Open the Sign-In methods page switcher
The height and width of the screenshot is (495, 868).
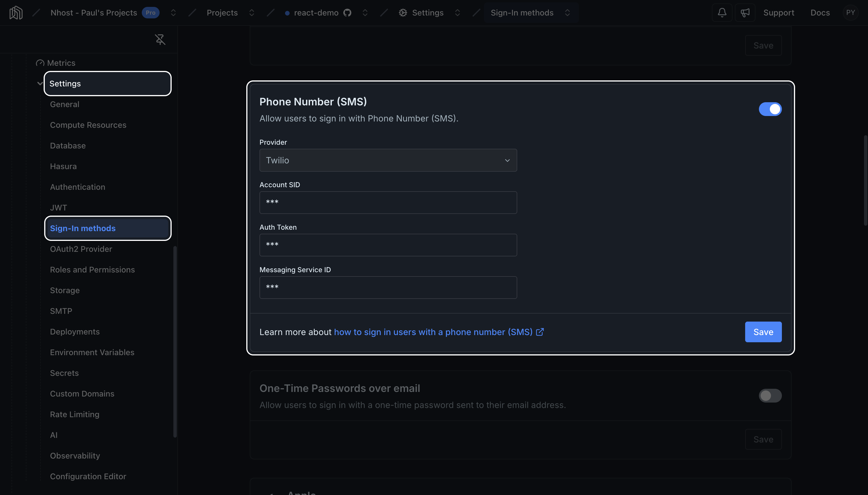[x=567, y=13]
